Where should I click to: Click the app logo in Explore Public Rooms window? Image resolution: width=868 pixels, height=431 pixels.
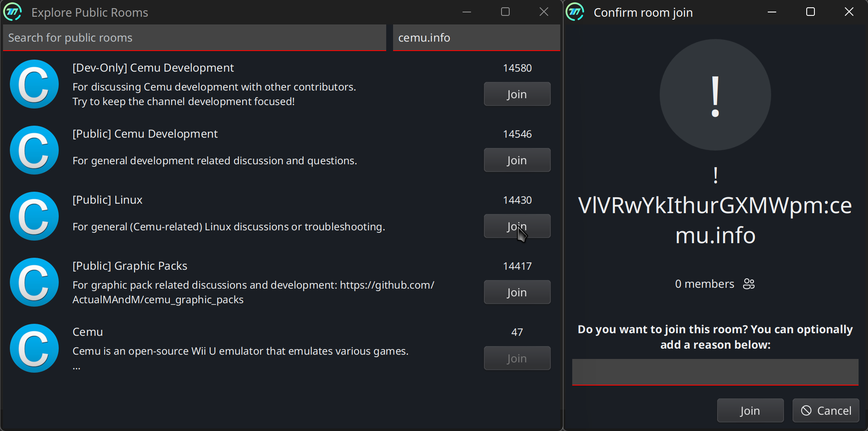[x=13, y=12]
